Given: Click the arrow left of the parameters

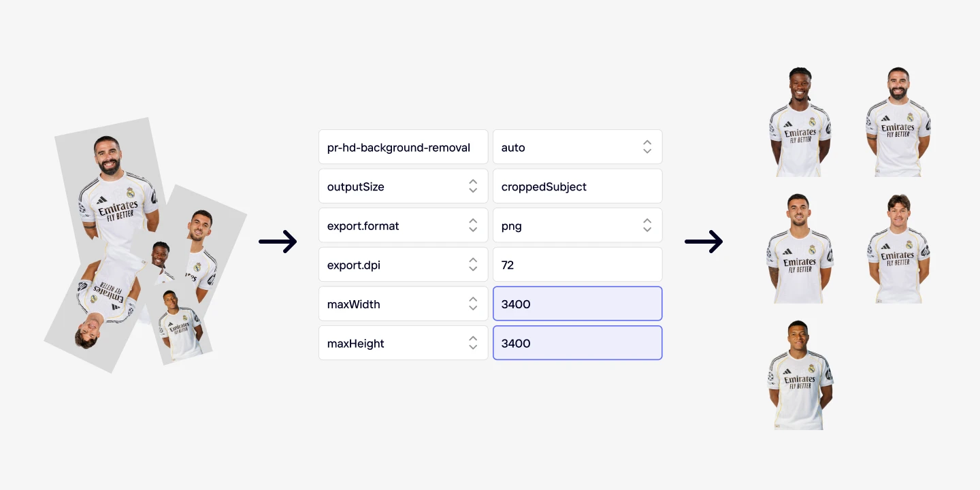Looking at the screenshot, I should click(278, 242).
